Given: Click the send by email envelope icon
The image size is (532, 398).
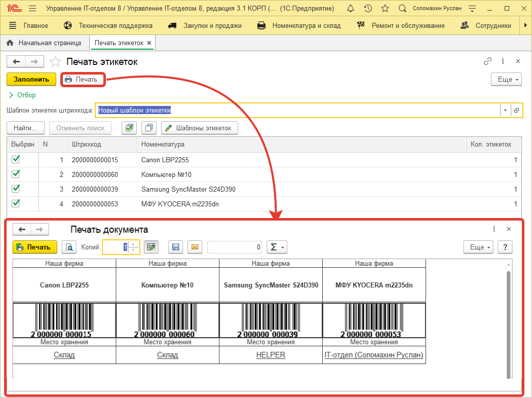Looking at the screenshot, I should pyautogui.click(x=195, y=247).
